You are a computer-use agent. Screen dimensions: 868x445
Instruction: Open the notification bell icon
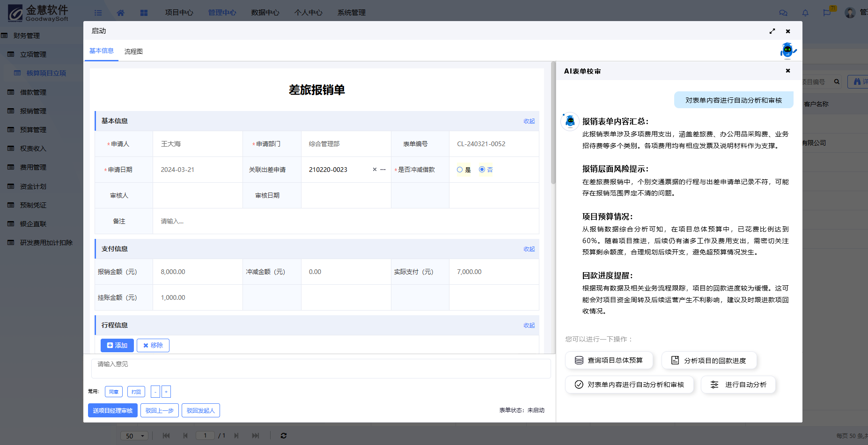805,13
